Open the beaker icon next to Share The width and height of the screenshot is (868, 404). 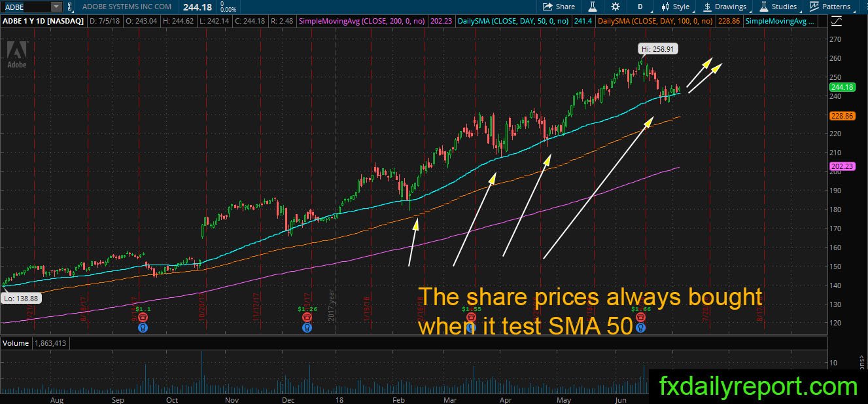point(593,7)
